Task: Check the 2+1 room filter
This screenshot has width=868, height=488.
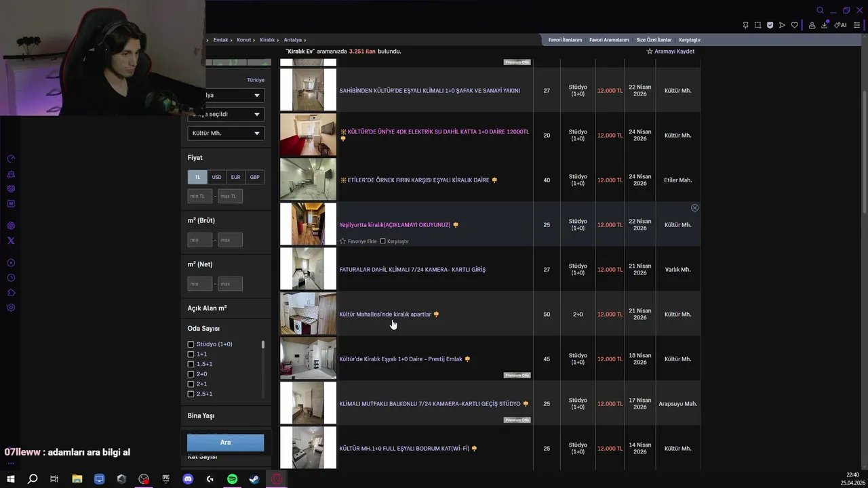Action: point(191,384)
